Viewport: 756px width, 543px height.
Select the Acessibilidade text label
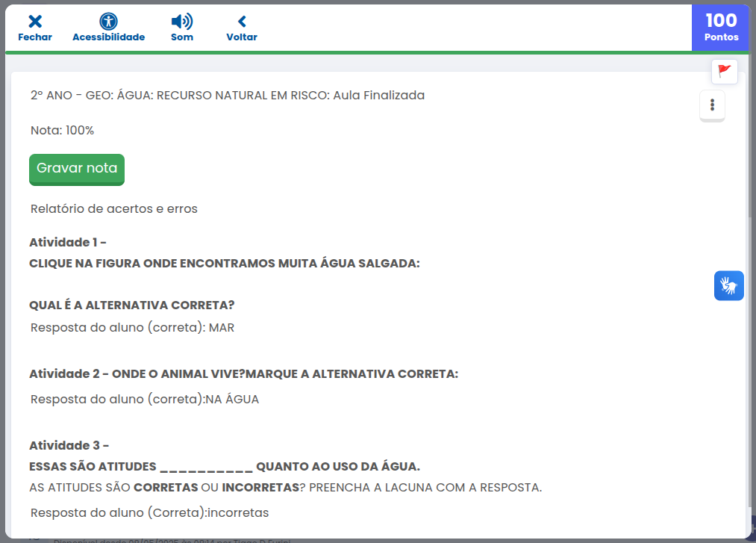coord(108,37)
